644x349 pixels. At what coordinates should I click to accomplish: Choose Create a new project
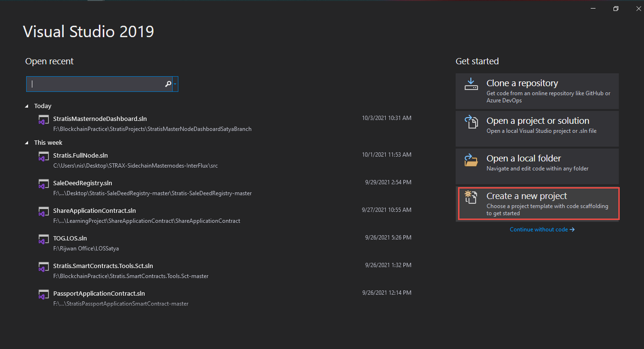click(x=538, y=204)
